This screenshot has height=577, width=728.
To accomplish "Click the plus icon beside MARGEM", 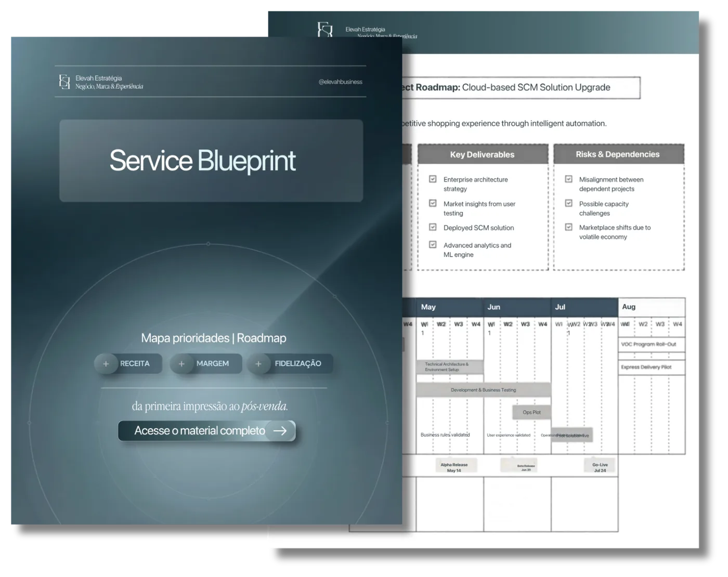I will [x=181, y=364].
